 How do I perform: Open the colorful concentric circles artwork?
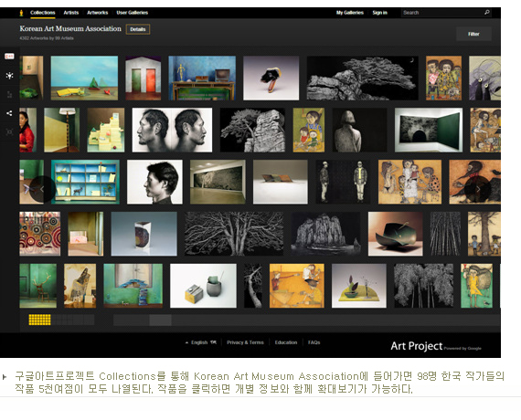point(40,234)
